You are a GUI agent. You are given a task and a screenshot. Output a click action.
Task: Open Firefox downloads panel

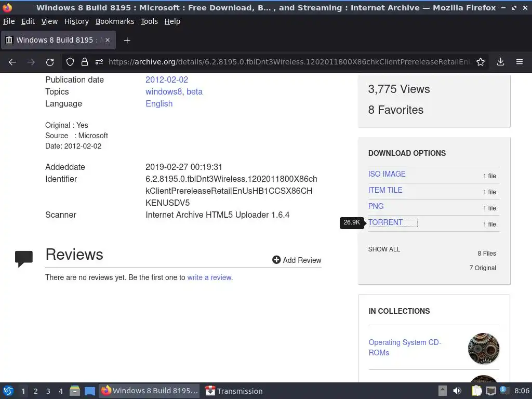click(500, 62)
